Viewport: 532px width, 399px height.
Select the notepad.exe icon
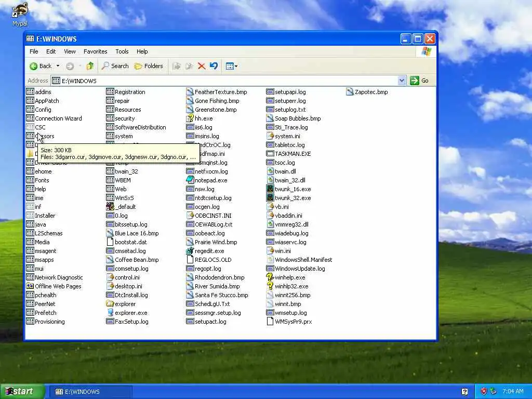click(x=190, y=180)
